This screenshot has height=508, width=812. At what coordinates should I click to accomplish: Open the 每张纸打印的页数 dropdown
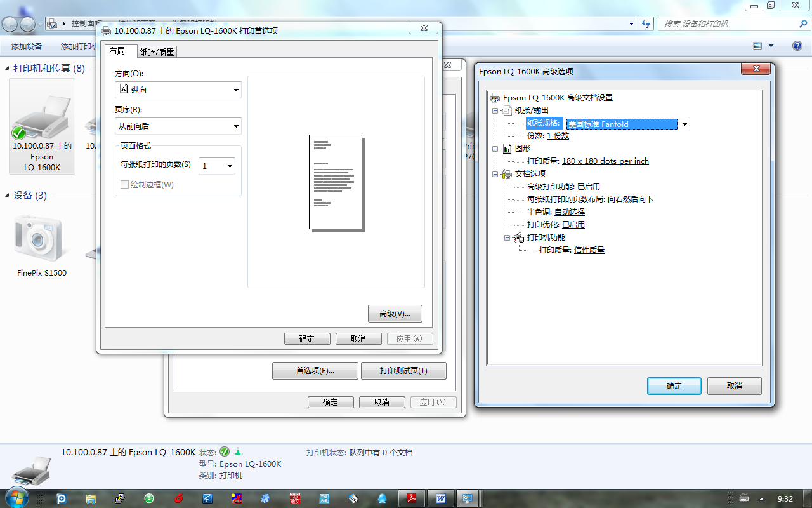(217, 166)
